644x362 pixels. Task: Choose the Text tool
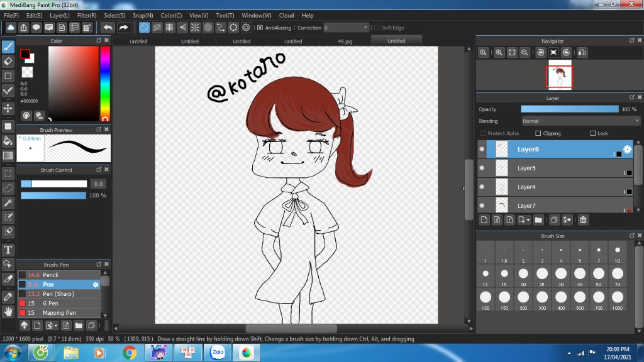(8, 250)
